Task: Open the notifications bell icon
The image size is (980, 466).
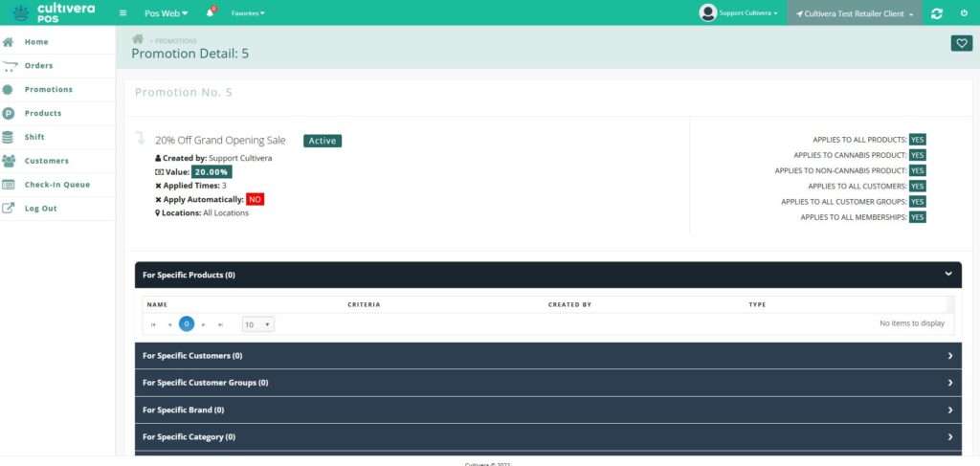Action: 210,13
